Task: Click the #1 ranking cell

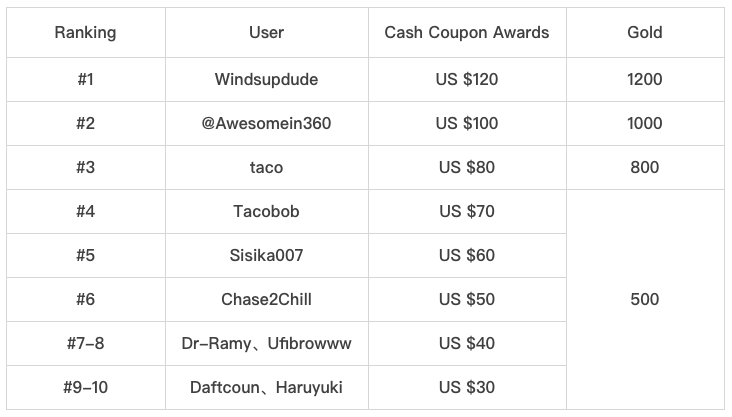Action: coord(85,79)
